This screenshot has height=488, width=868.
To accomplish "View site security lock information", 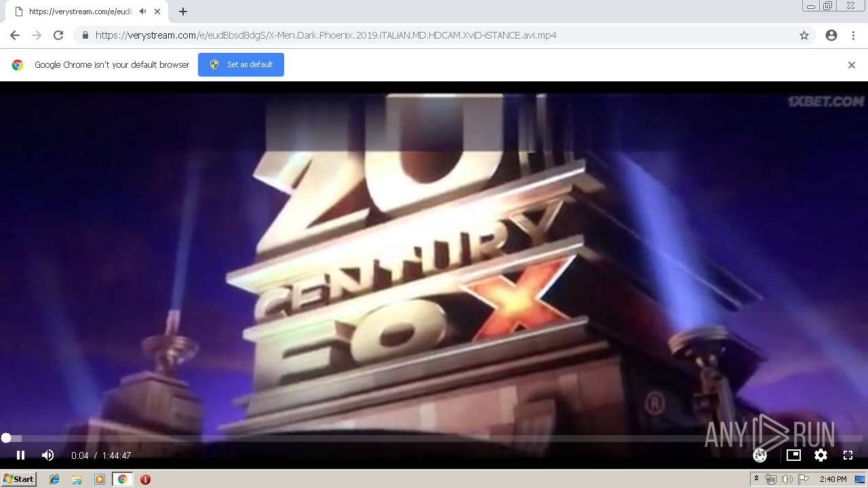I will [85, 35].
